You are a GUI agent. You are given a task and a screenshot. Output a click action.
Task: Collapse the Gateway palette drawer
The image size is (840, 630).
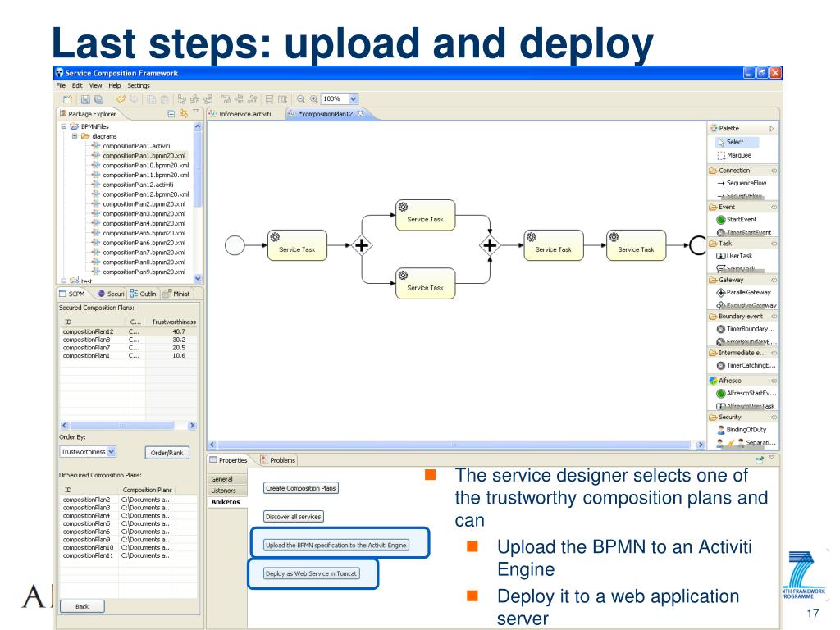click(x=774, y=280)
